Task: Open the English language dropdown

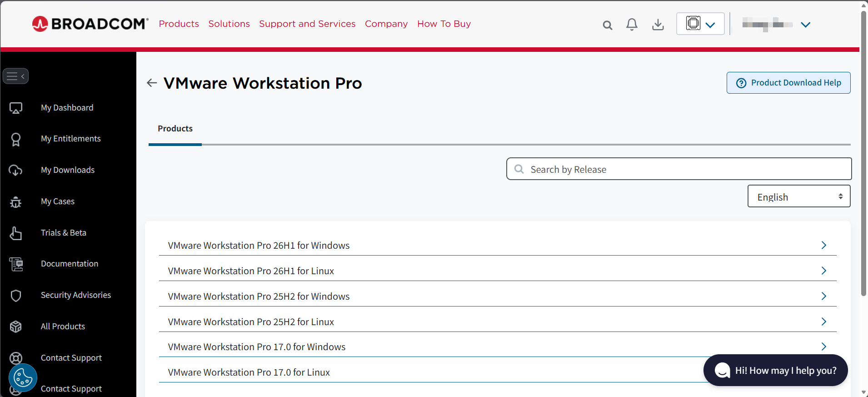Action: point(799,196)
